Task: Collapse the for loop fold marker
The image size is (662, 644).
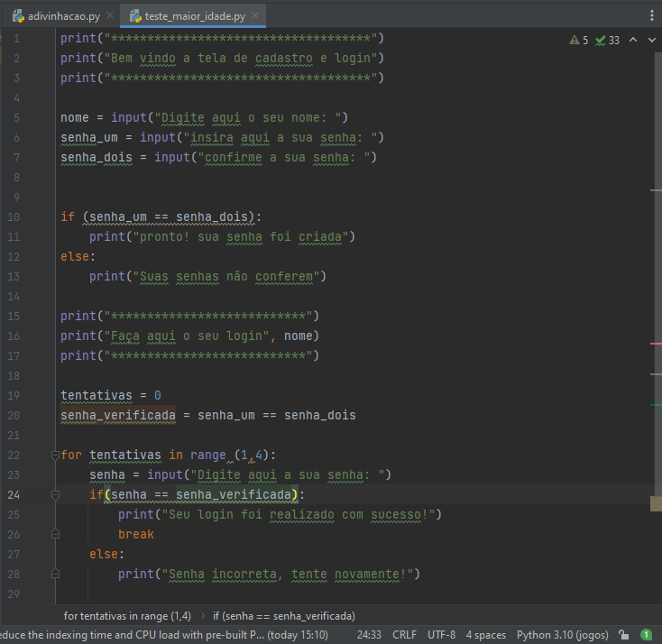Action: click(55, 455)
